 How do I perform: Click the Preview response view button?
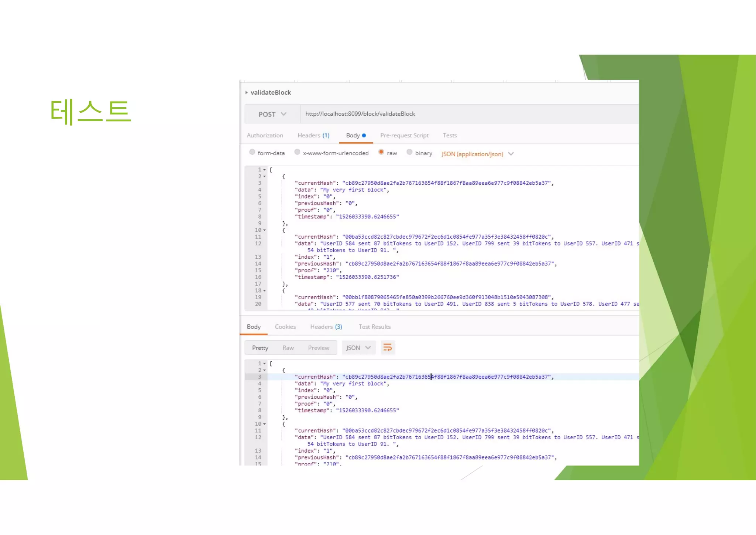click(x=318, y=348)
